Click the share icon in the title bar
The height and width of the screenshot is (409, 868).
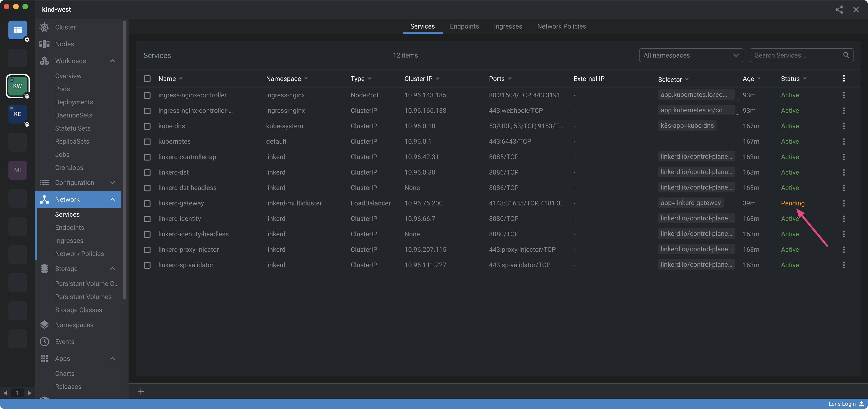coord(839,9)
